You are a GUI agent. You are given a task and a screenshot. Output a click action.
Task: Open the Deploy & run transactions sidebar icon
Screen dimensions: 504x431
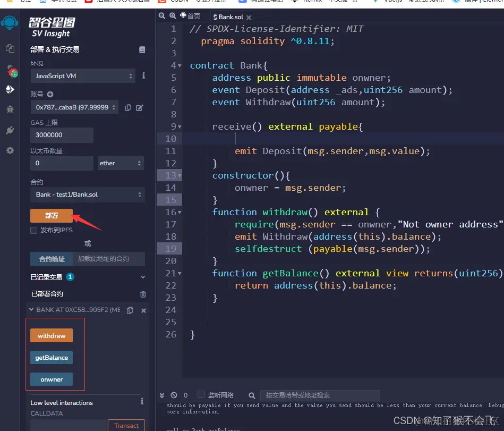tap(10, 89)
